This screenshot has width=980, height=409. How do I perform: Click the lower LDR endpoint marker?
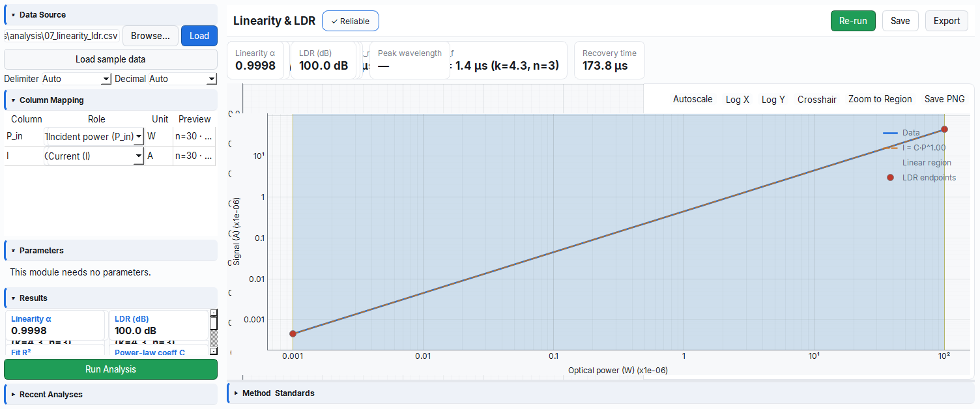(x=293, y=333)
